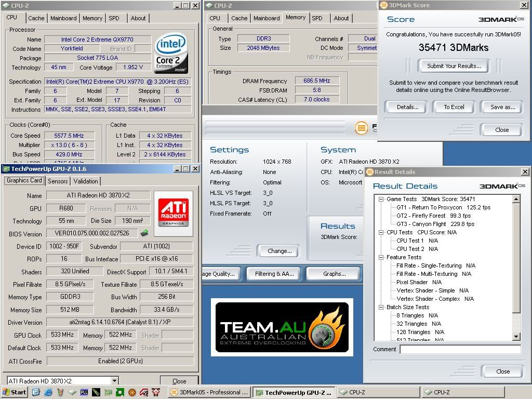
Task: Click the ATI Radeon Graphics logo
Action: pyautogui.click(x=173, y=212)
